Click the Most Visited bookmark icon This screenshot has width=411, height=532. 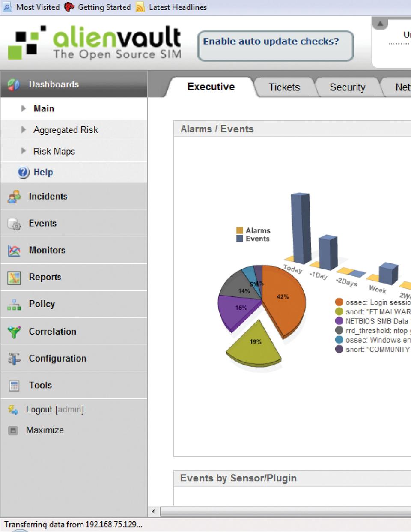coord(7,7)
